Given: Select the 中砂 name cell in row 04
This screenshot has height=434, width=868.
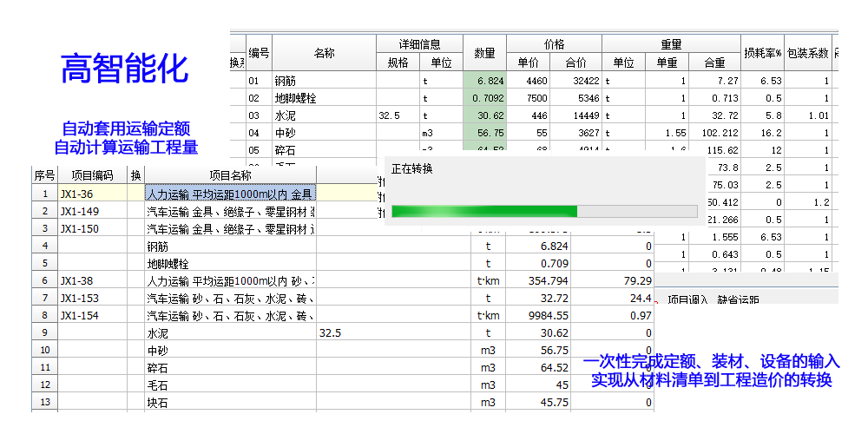Looking at the screenshot, I should click(324, 133).
